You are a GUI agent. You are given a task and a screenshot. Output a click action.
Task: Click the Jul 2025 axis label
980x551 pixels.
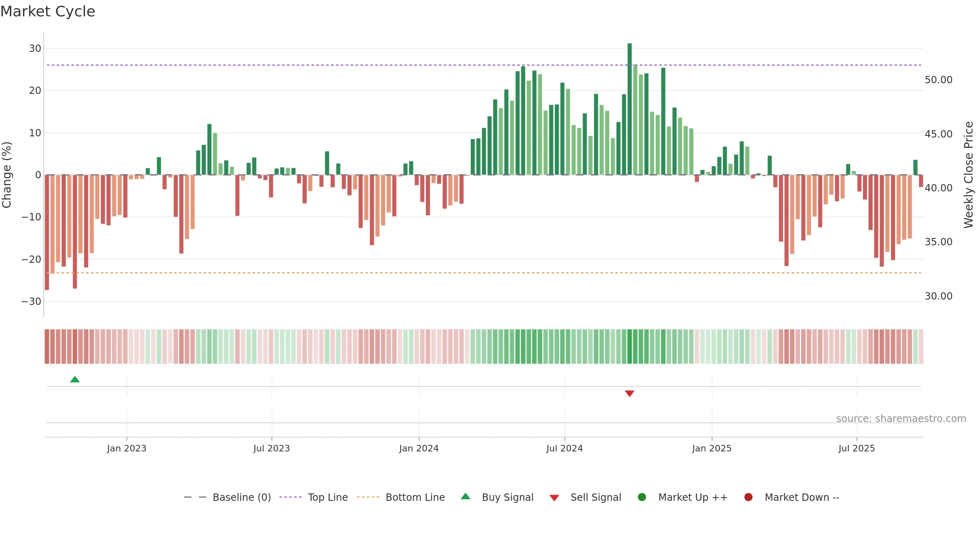[857, 448]
